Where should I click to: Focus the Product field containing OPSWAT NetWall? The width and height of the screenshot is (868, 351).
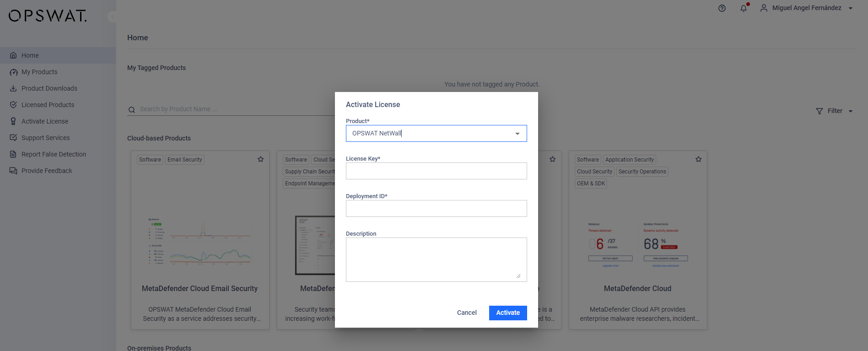437,134
